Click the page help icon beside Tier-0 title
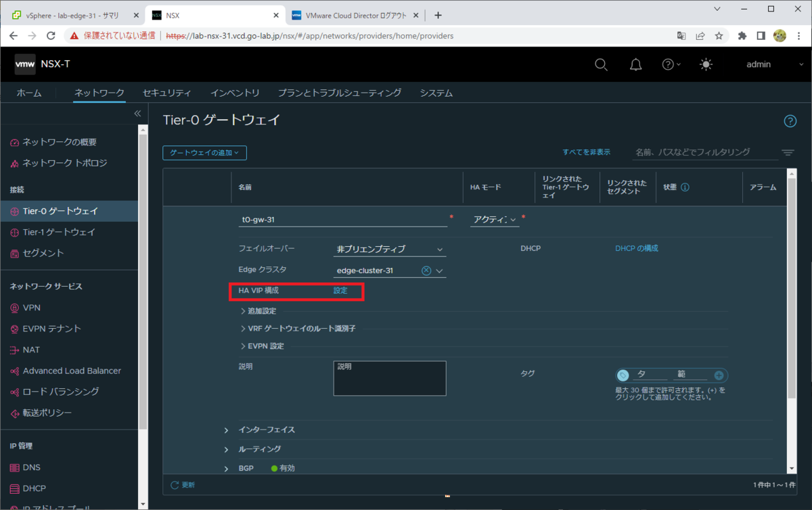812x510 pixels. pos(790,121)
